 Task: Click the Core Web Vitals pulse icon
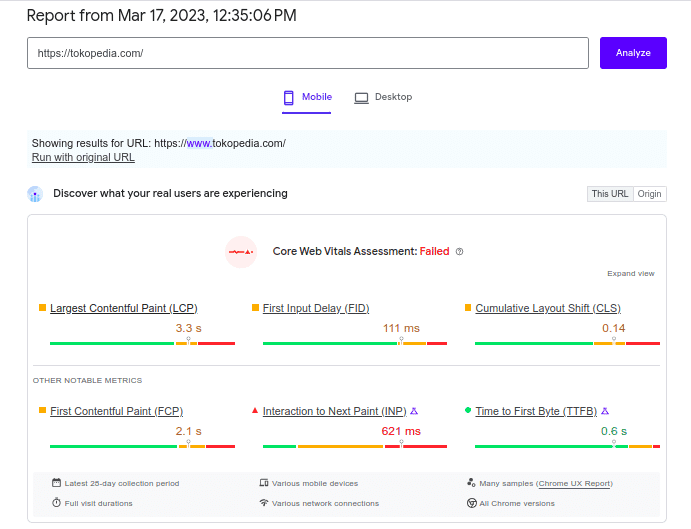pyautogui.click(x=240, y=252)
